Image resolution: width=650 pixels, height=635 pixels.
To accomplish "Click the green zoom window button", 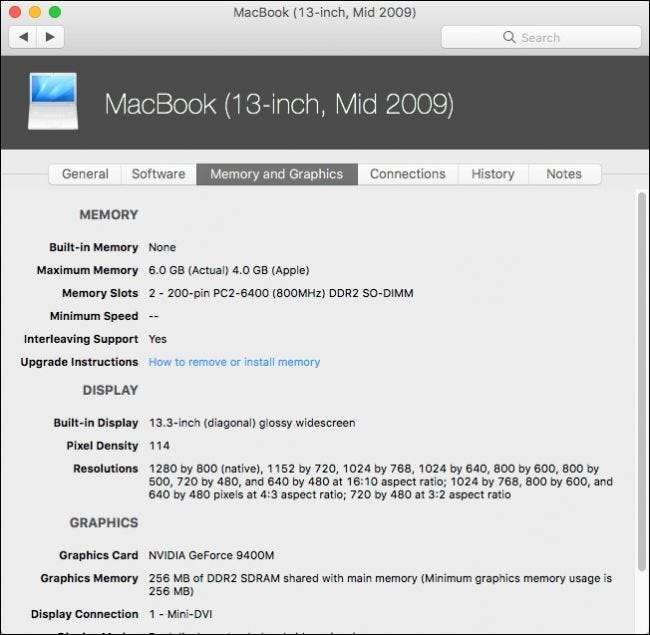I will (x=55, y=12).
